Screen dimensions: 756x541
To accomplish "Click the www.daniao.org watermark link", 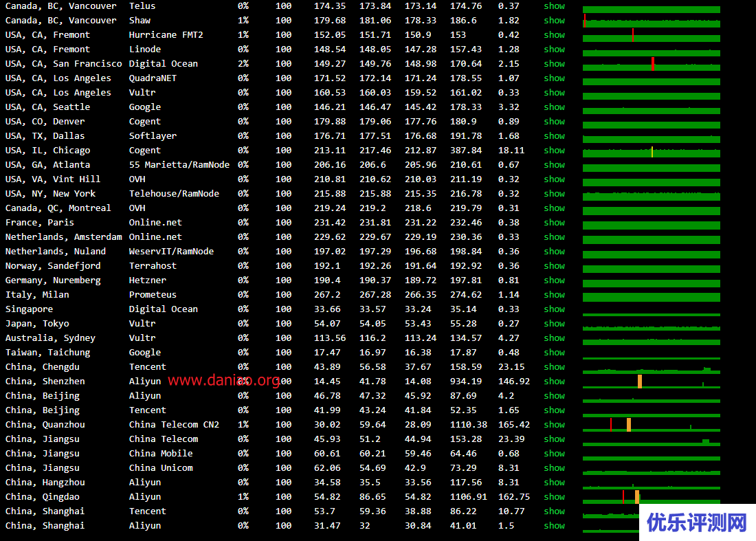I will click(x=224, y=381).
